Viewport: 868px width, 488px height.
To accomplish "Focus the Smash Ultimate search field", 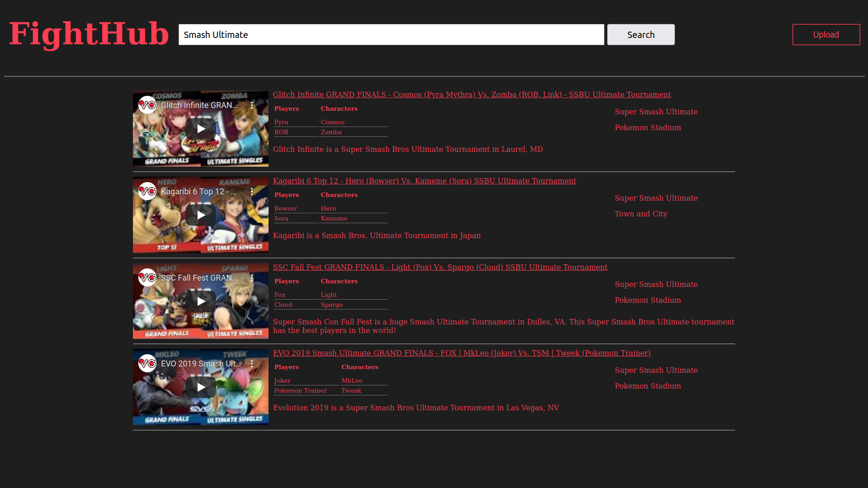I will click(x=391, y=35).
